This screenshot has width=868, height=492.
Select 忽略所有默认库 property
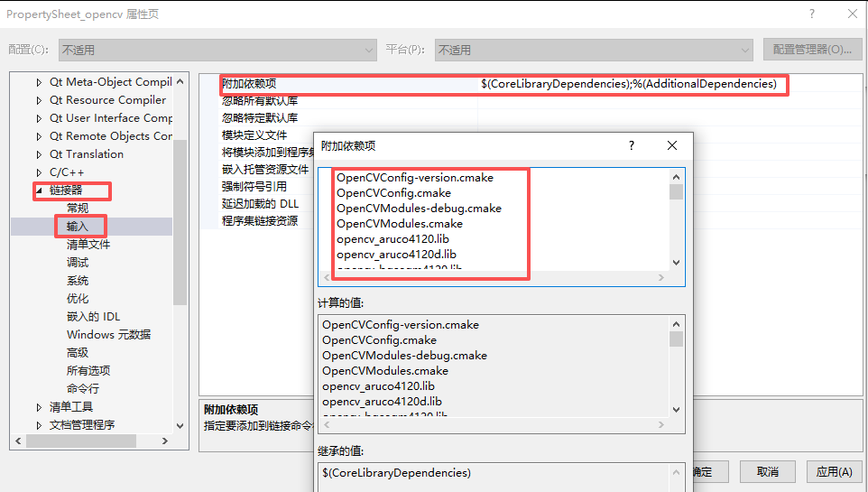click(x=260, y=101)
